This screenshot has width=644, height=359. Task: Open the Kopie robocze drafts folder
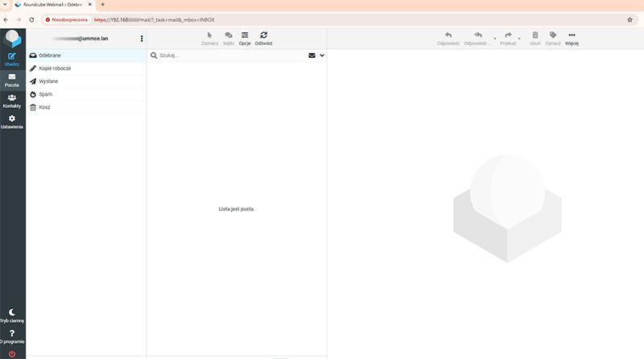pos(55,68)
